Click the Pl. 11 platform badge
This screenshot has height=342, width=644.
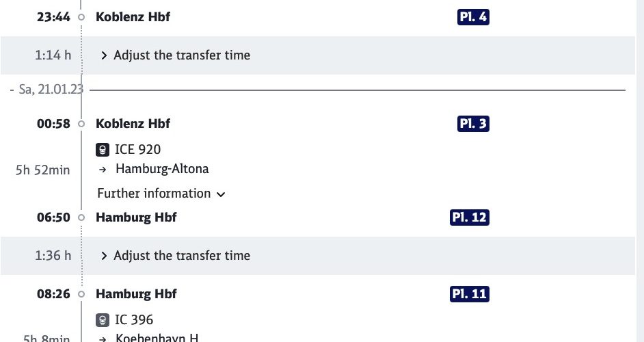[470, 294]
